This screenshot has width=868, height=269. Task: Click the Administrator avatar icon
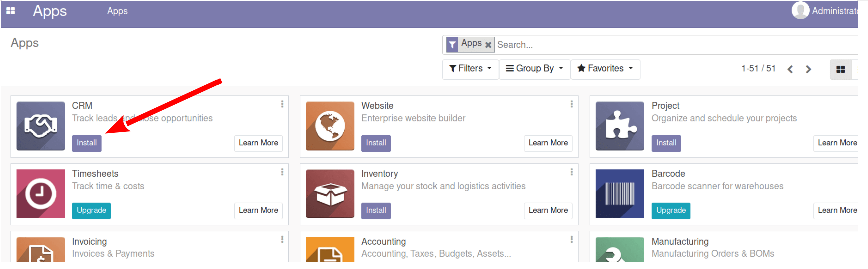point(800,10)
